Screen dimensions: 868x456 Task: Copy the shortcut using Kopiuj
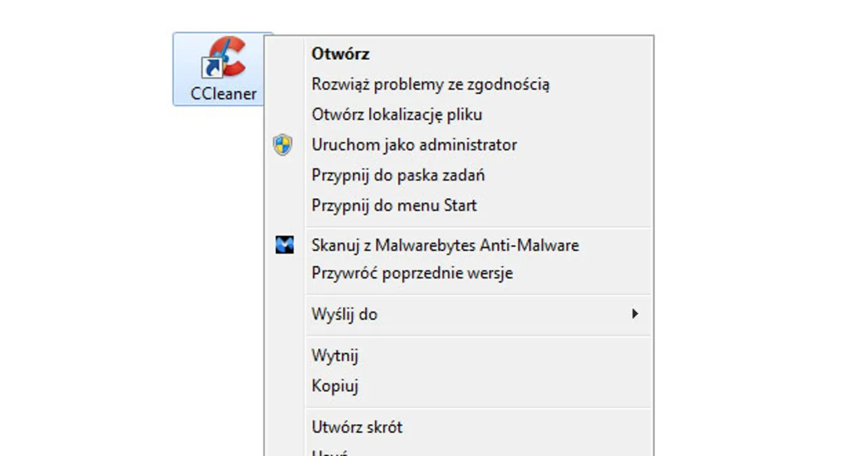(x=335, y=385)
